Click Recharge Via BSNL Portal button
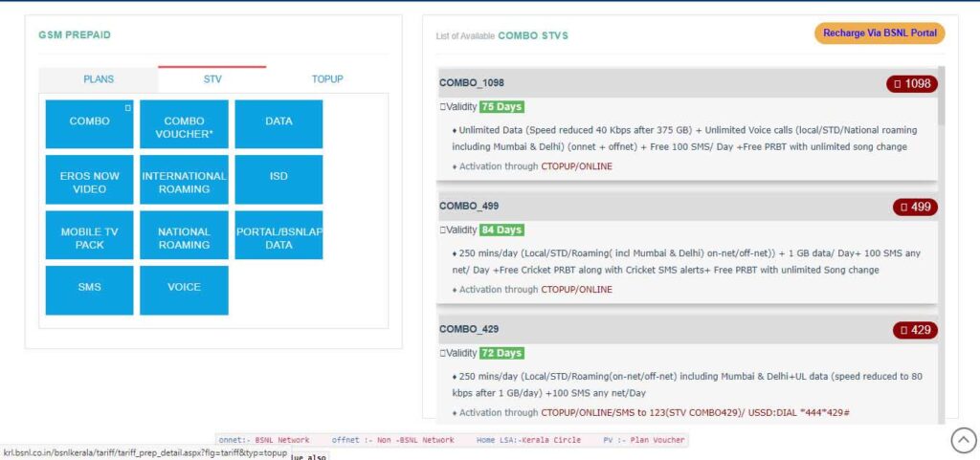 [880, 33]
